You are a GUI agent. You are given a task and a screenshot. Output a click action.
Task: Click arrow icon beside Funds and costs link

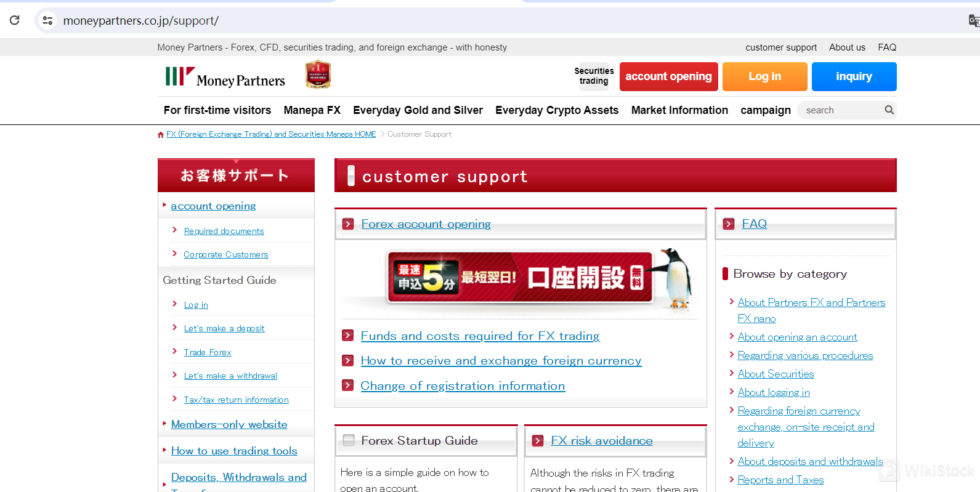pos(348,336)
